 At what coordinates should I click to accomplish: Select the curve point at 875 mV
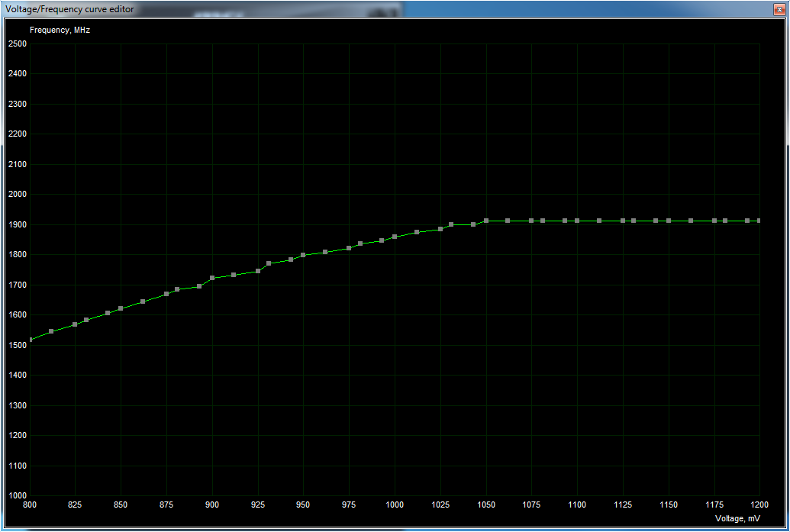pyautogui.click(x=166, y=294)
